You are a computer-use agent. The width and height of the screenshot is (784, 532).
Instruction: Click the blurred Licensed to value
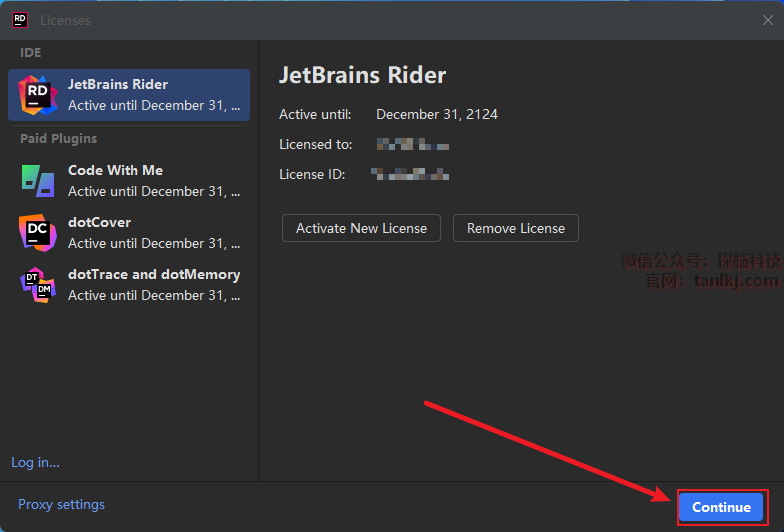pos(413,144)
